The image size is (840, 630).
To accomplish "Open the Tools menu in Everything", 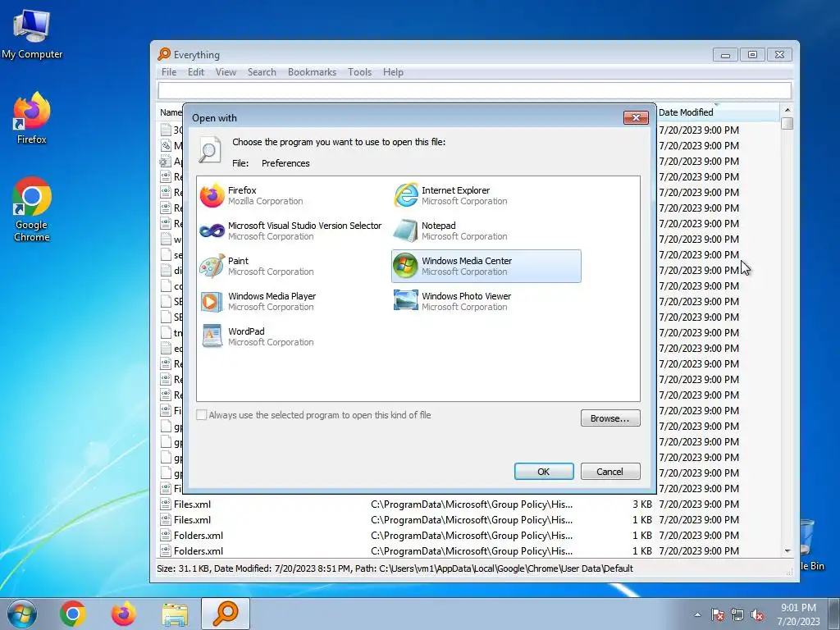I will [x=359, y=72].
